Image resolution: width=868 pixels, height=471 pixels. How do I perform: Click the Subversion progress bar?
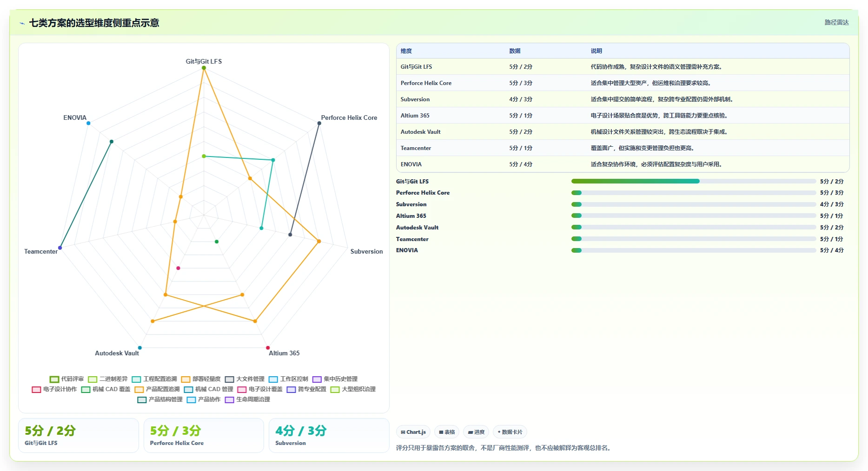[694, 204]
